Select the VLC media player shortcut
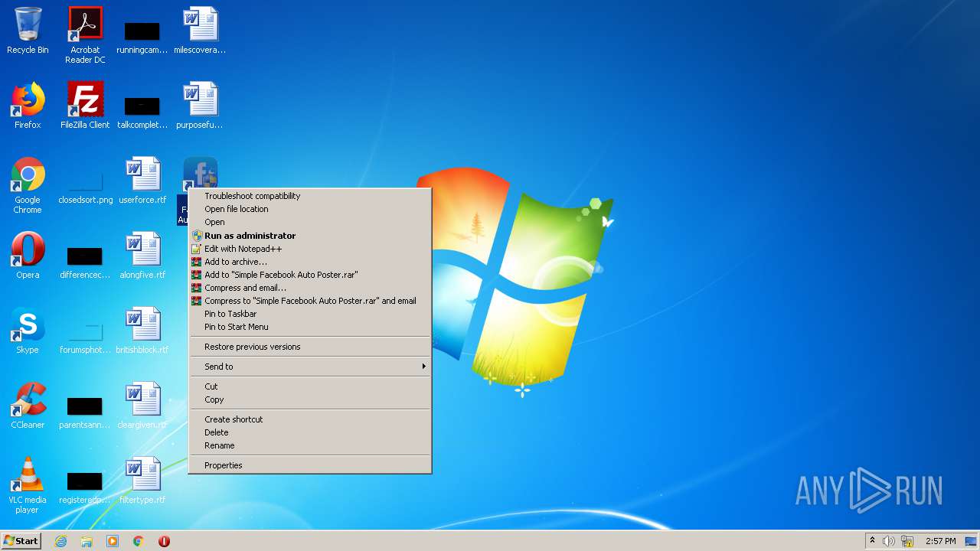980x551 pixels. click(28, 485)
